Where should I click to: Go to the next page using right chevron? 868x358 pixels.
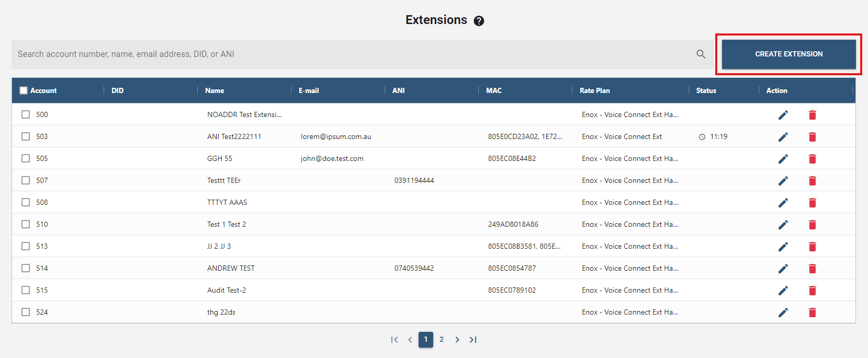click(x=457, y=340)
